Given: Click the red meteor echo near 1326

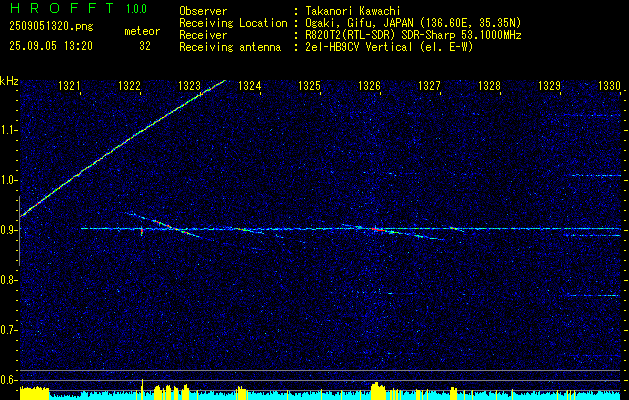Looking at the screenshot, I should (x=377, y=229).
